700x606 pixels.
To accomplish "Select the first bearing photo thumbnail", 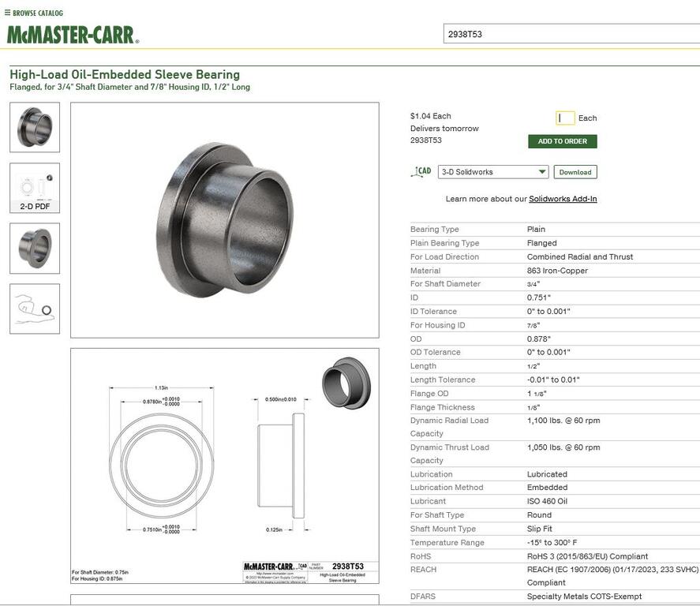I will point(35,127).
